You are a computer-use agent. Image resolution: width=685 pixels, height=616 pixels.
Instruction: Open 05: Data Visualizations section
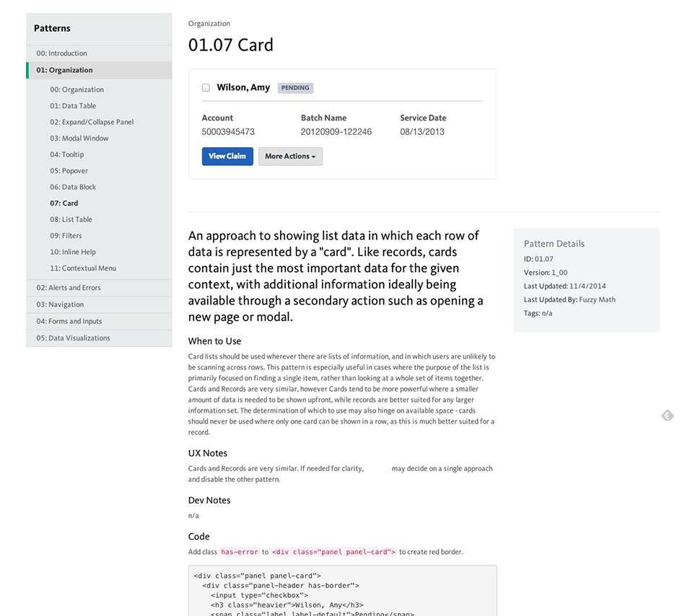point(99,338)
